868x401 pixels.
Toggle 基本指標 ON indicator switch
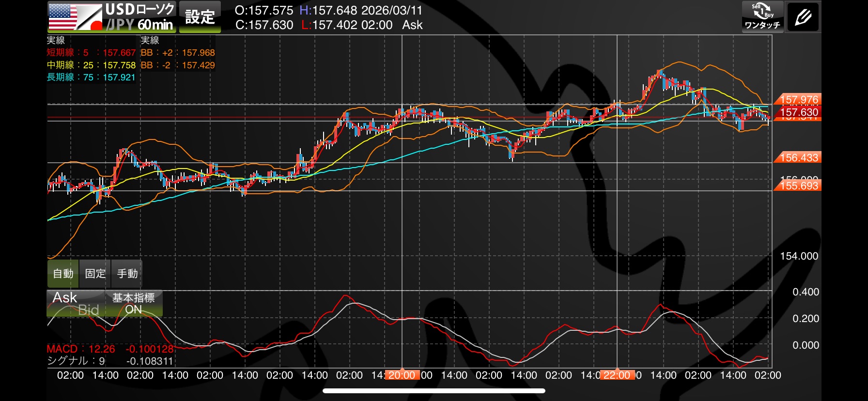[x=134, y=304]
